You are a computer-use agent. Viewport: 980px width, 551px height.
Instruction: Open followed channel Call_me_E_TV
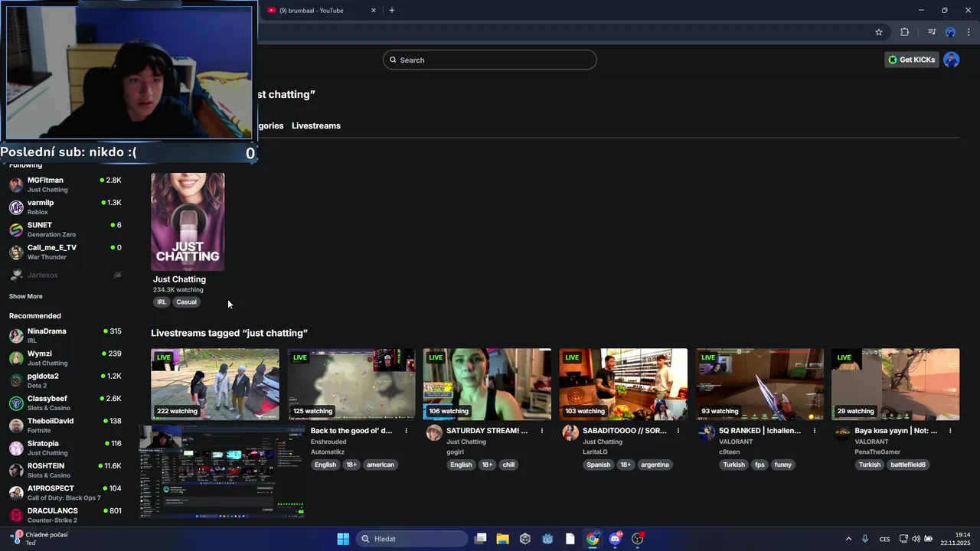[x=65, y=252]
